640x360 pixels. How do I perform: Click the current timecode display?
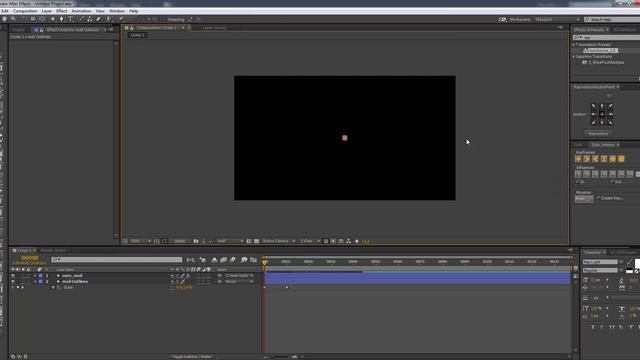coord(29,258)
